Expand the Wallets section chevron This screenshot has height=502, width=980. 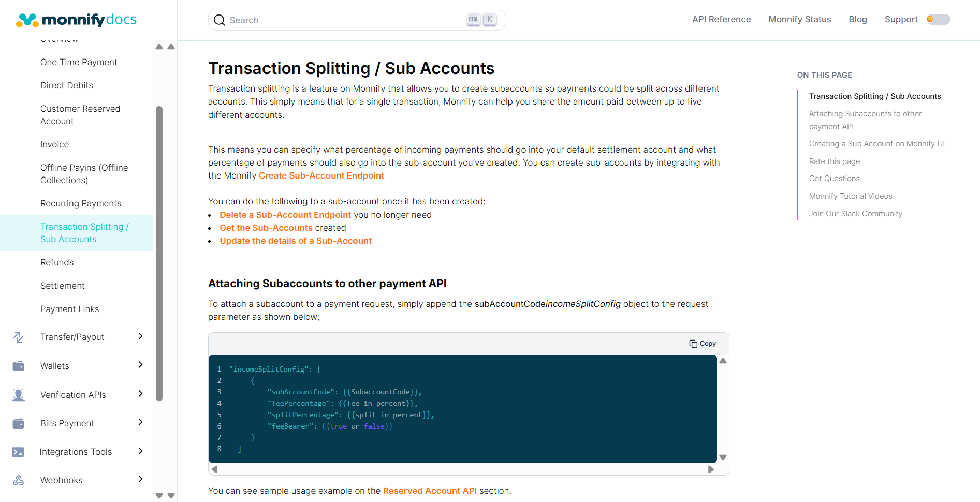pyautogui.click(x=140, y=365)
